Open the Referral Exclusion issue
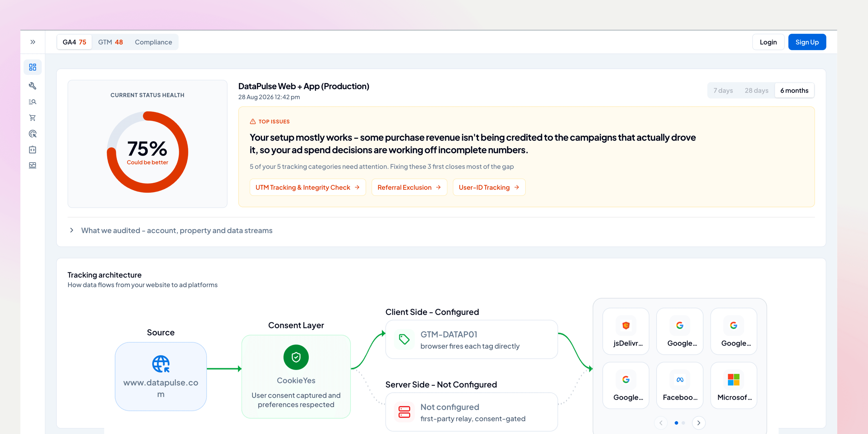This screenshot has height=434, width=868. tap(409, 187)
